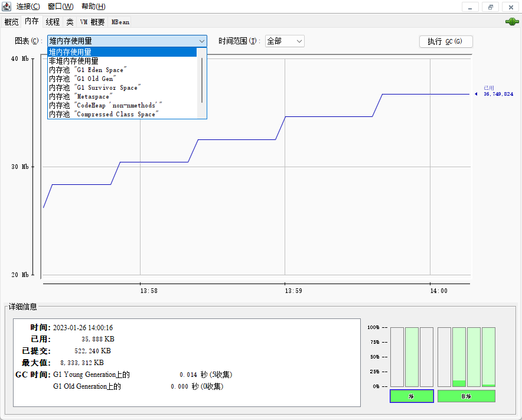Image resolution: width=522 pixels, height=420 pixels.
Task: Click the second non-heap pool bar
Action: (459, 357)
